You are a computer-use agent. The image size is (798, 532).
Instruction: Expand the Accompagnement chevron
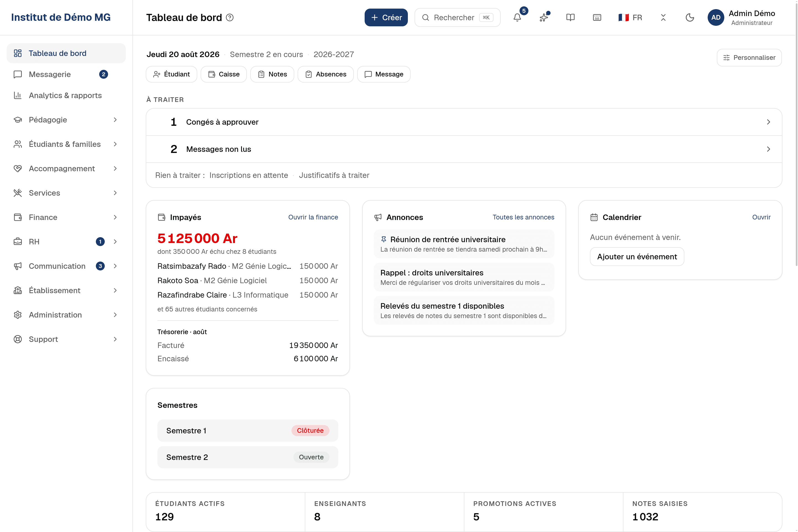coord(115,169)
